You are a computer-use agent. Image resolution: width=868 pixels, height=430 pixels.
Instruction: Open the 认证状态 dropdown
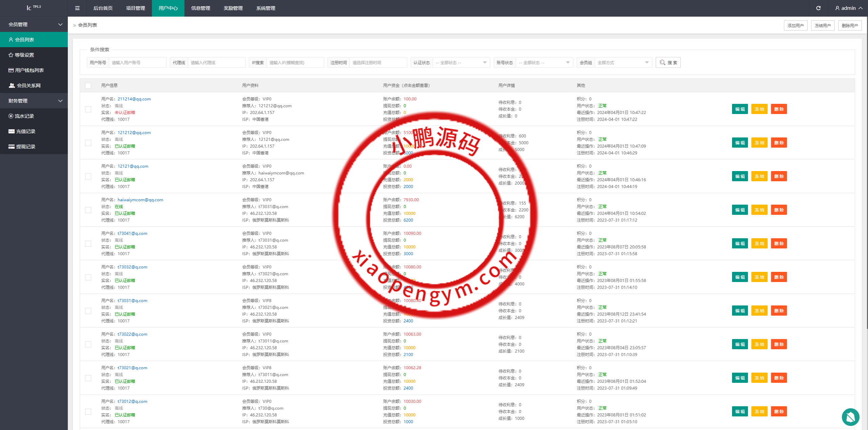(461, 63)
